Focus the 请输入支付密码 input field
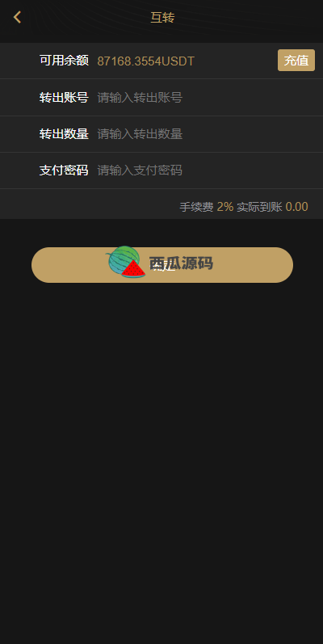323x644 pixels. click(x=205, y=170)
